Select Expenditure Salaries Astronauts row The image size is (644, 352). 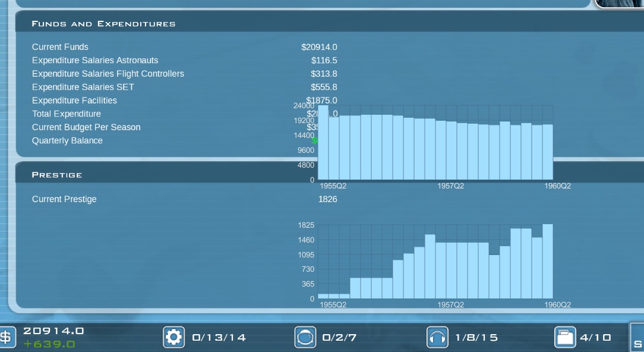pyautogui.click(x=95, y=60)
